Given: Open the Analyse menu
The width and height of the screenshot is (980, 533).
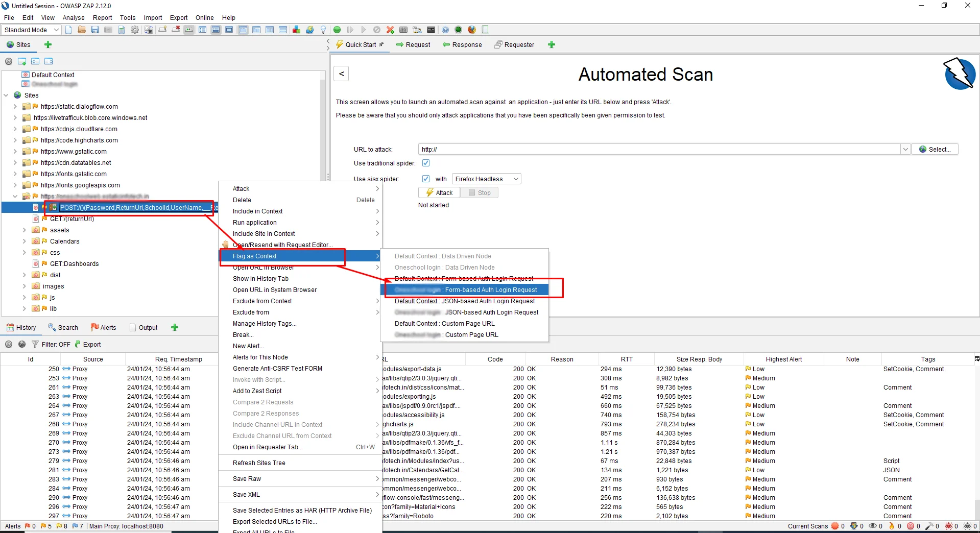Looking at the screenshot, I should click(74, 17).
